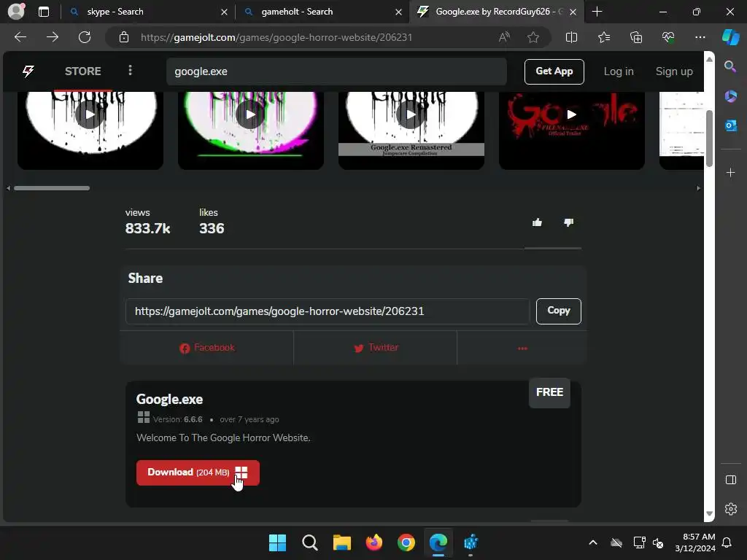747x560 pixels.
Task: Open the three-dot menu beside STORE
Action: (x=130, y=71)
